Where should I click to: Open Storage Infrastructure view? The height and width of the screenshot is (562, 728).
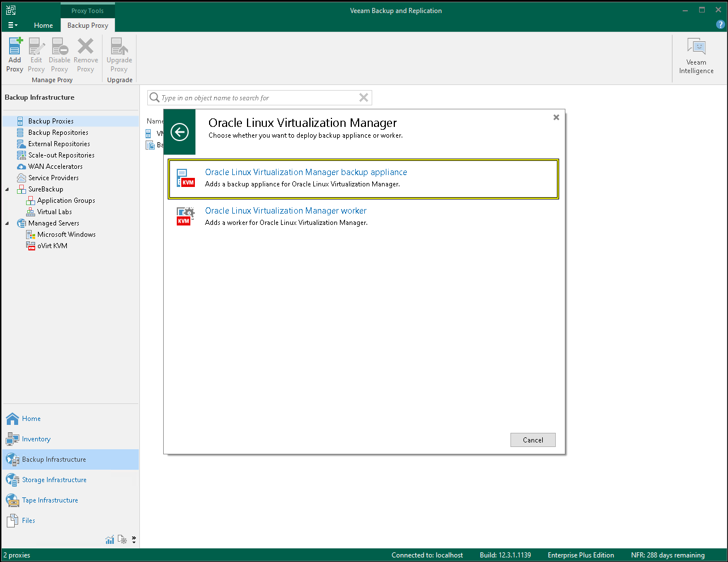click(54, 480)
